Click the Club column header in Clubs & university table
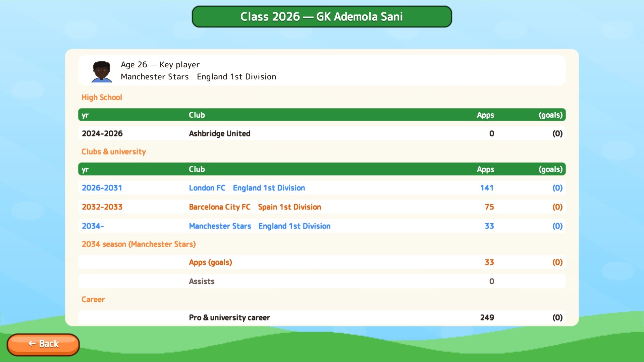 pyautogui.click(x=197, y=169)
